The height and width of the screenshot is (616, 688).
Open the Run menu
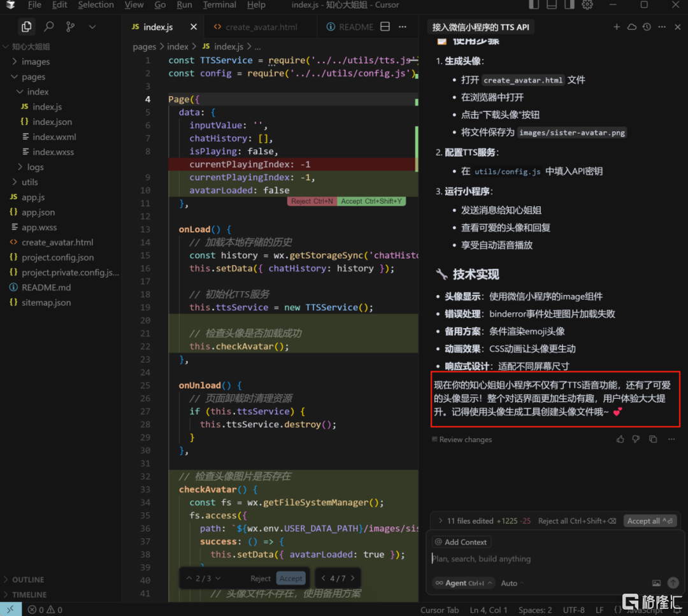(x=184, y=5)
